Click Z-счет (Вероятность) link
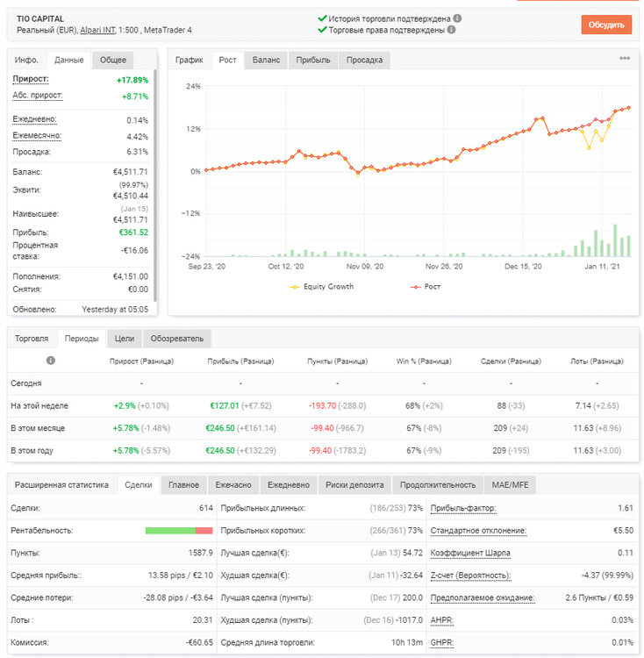Image resolution: width=644 pixels, height=658 pixels. 471,576
